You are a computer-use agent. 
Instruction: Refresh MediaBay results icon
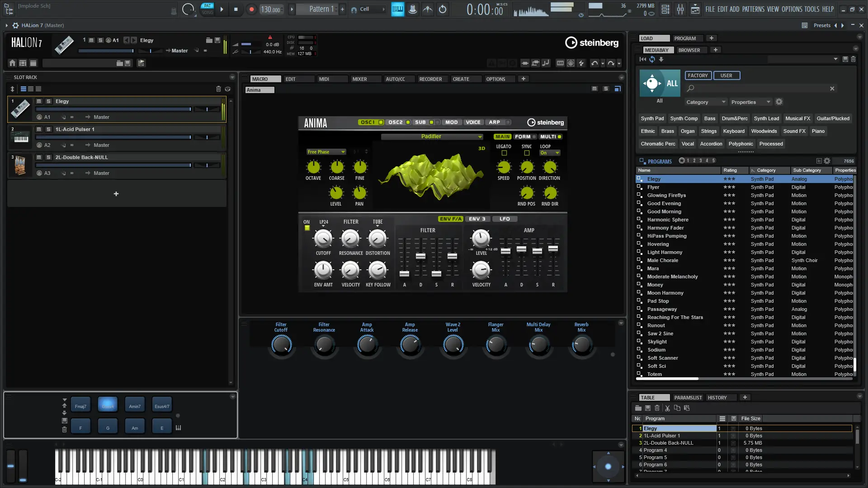click(652, 59)
